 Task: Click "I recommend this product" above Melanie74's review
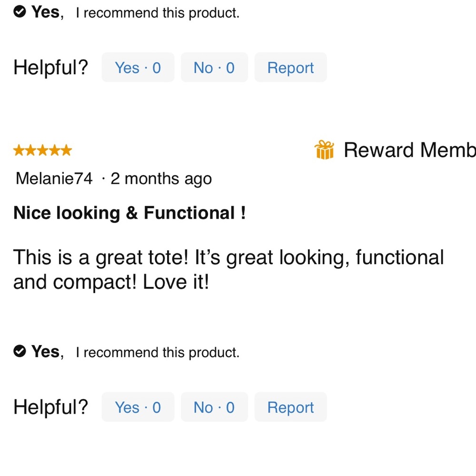click(158, 13)
